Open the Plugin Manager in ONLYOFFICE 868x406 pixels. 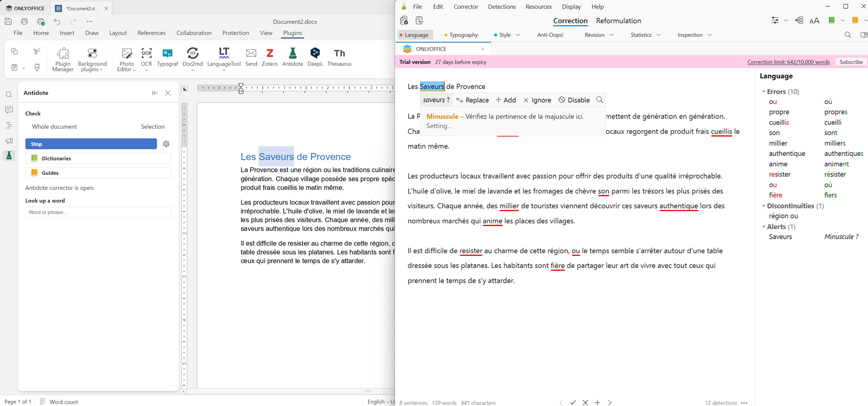point(63,59)
